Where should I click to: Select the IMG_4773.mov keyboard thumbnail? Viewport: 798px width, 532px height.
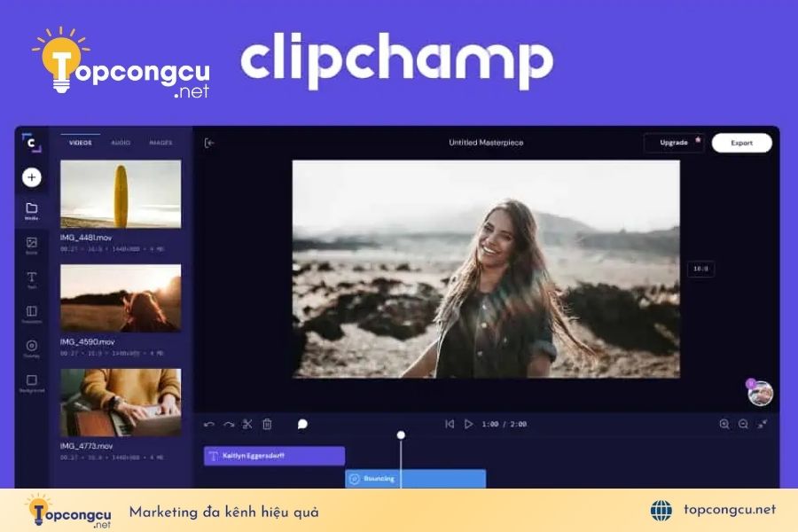[x=121, y=403]
